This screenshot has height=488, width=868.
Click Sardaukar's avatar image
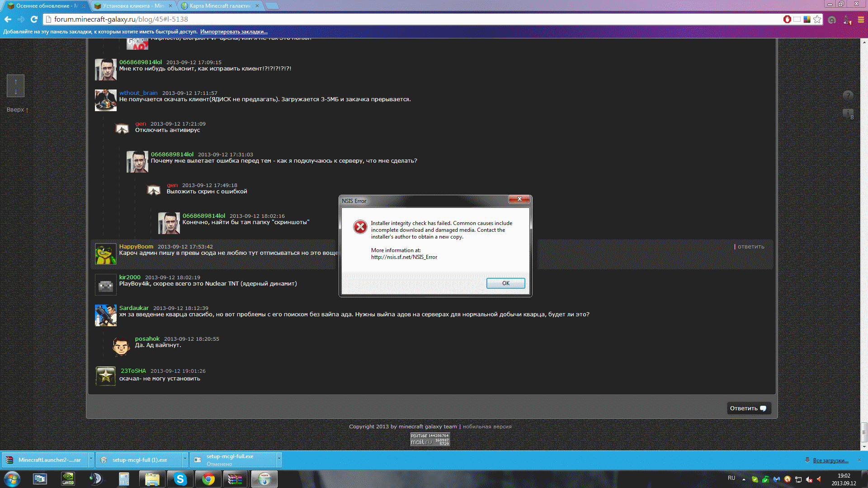(x=106, y=315)
